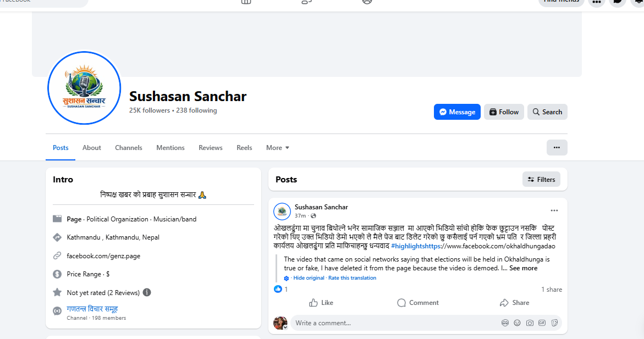This screenshot has width=644, height=339.
Task: Click the Write a comment field
Action: pyautogui.click(x=396, y=323)
